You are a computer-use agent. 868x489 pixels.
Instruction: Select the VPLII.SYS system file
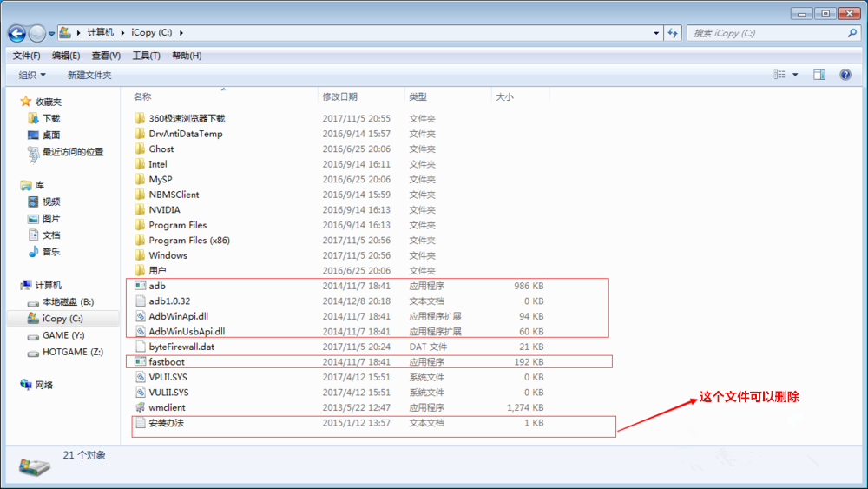coord(168,377)
